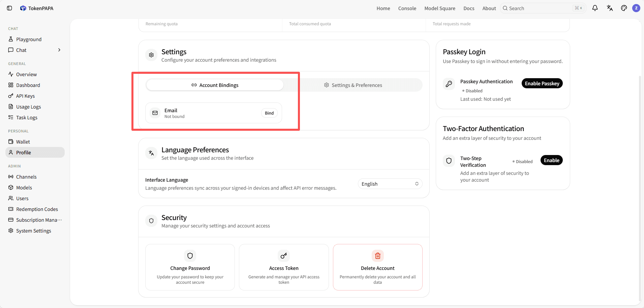Viewport: 644px width, 308px height.
Task: Switch to Account Bindings tab
Action: (x=215, y=85)
